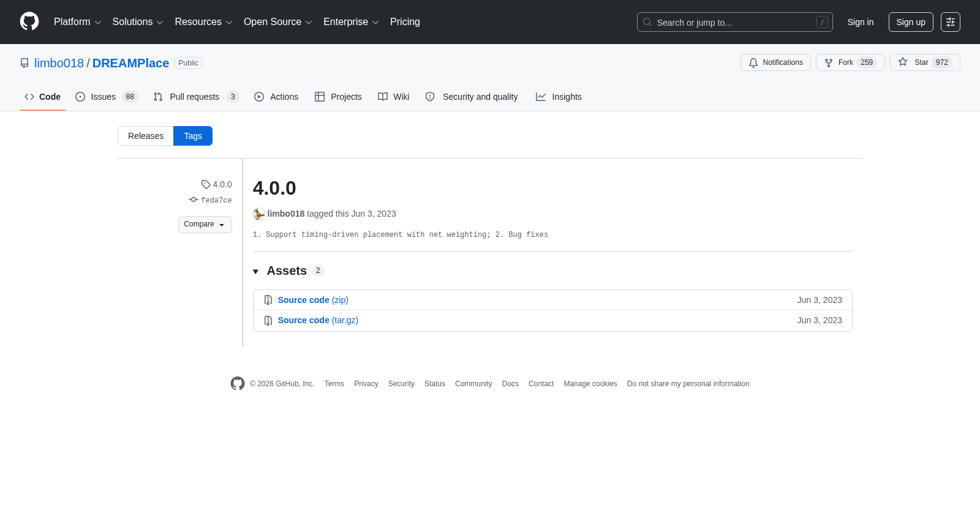The height and width of the screenshot is (527, 980).
Task: Open the Pull requests tab
Action: pos(196,97)
